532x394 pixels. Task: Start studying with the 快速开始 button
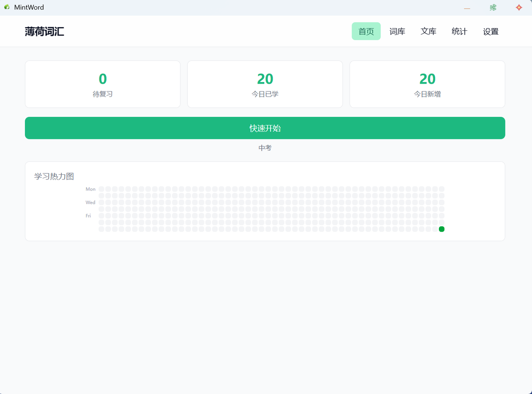tap(265, 128)
